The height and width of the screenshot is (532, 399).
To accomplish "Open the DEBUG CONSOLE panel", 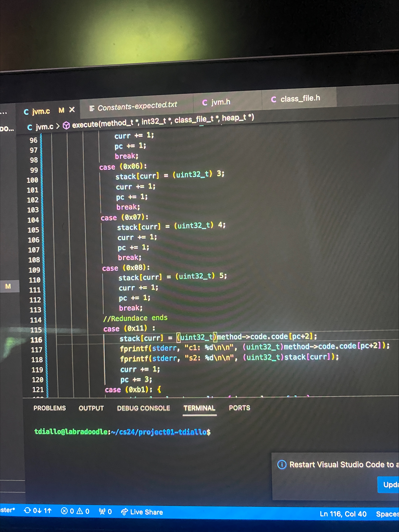I will (x=143, y=408).
